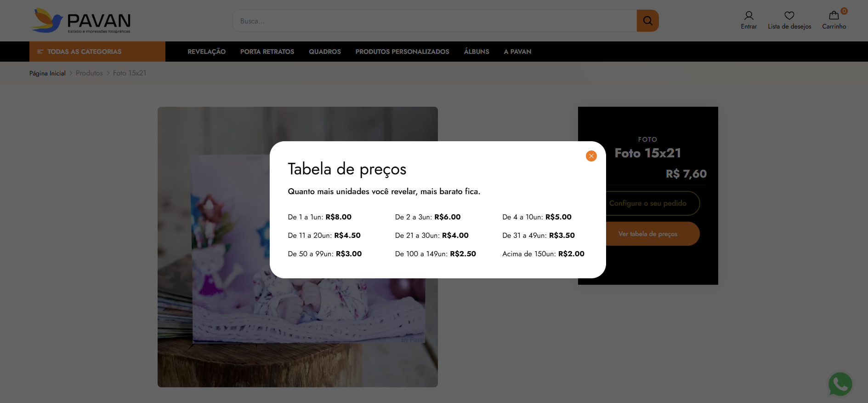The width and height of the screenshot is (868, 403).
Task: Open the A Pavan page
Action: point(517,52)
